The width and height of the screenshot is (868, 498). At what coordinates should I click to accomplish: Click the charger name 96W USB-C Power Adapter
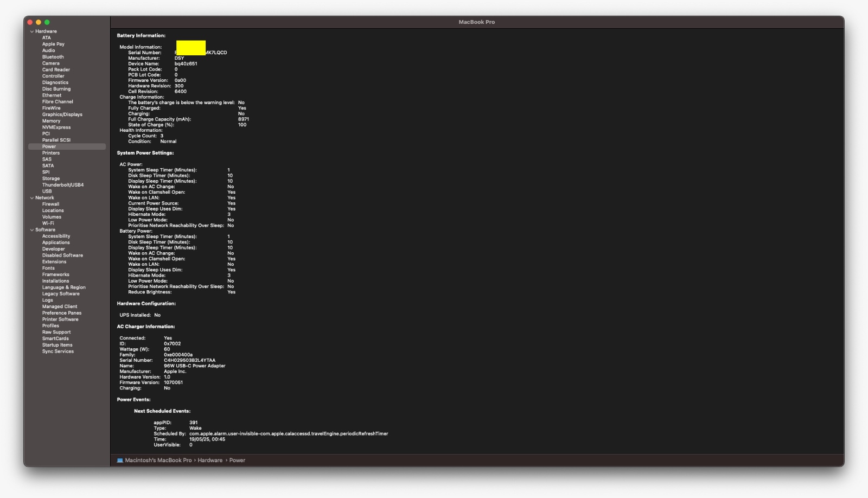pos(195,366)
